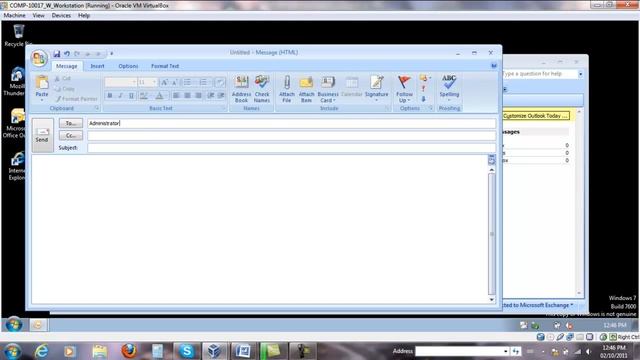Mark message as high importance
The height and width of the screenshot is (360, 640).
(423, 88)
